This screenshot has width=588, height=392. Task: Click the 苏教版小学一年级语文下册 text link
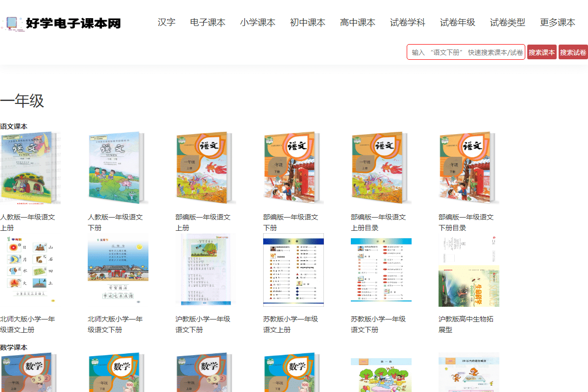[x=378, y=324]
